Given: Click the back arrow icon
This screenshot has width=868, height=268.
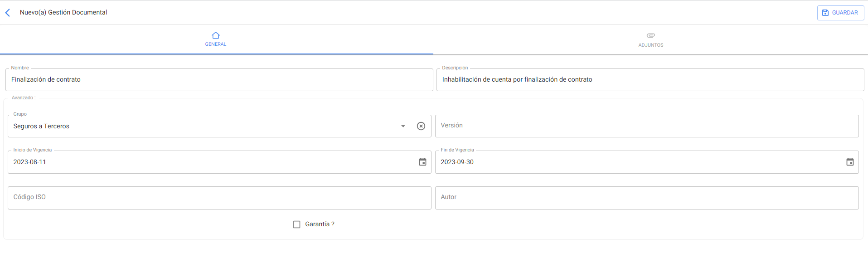Looking at the screenshot, I should (x=8, y=13).
